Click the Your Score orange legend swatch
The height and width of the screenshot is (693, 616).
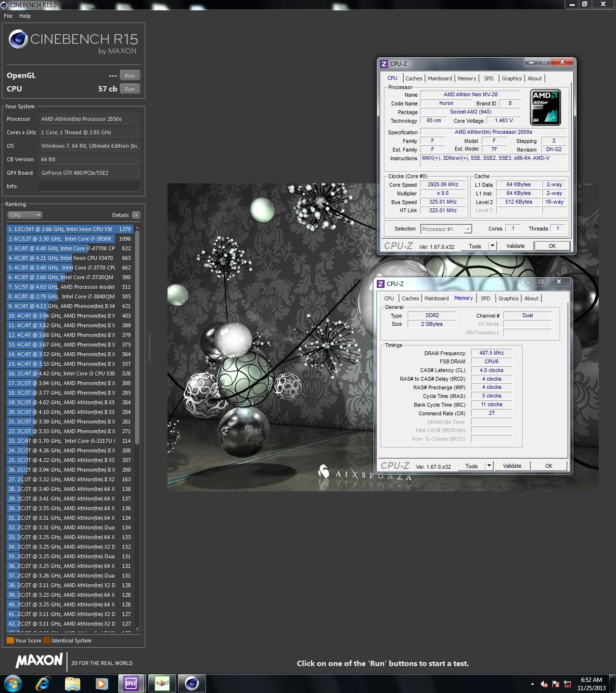click(x=10, y=641)
